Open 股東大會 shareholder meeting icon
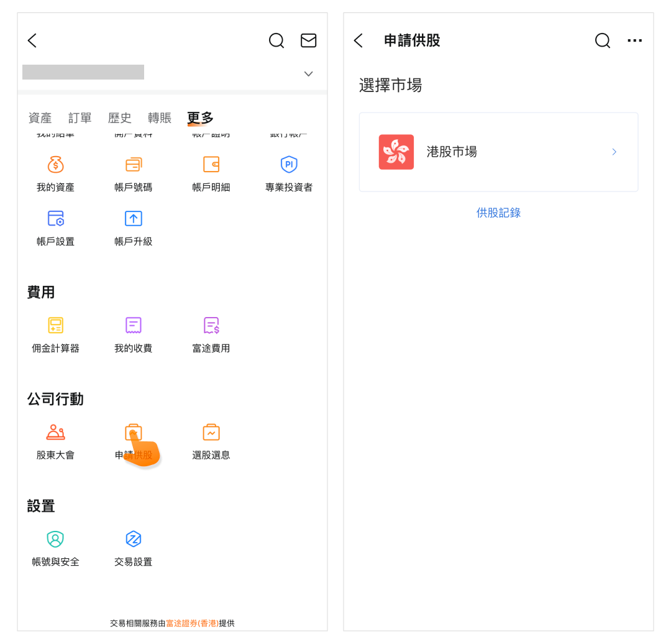Image resolution: width=671 pixels, height=644 pixels. [55, 432]
